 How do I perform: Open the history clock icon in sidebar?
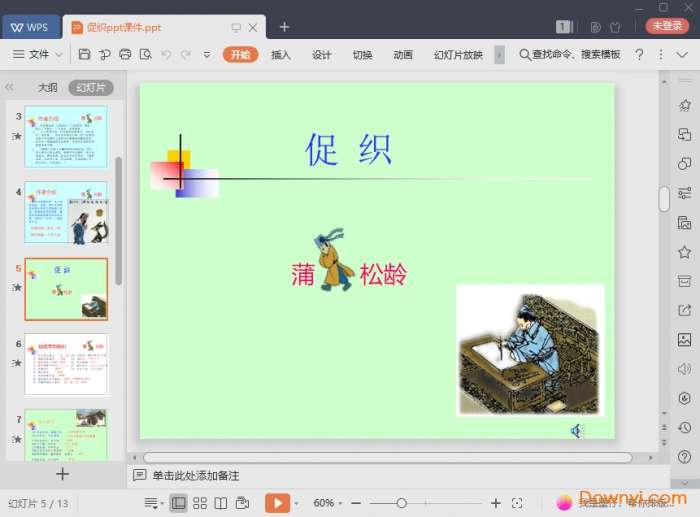pos(684,427)
